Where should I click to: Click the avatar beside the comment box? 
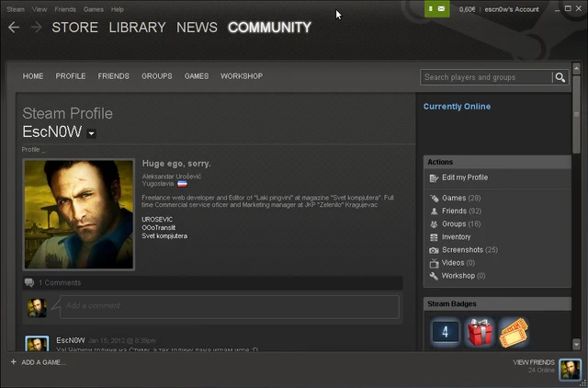pos(37,308)
